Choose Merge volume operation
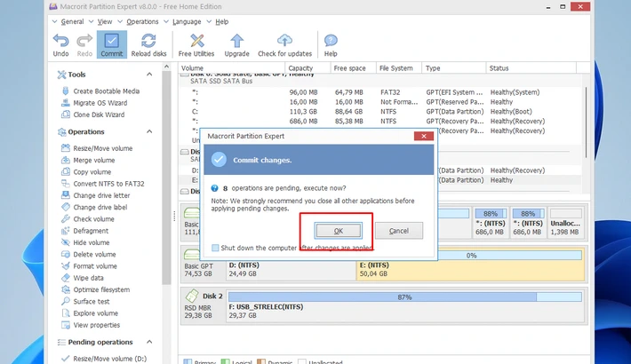 [x=88, y=160]
